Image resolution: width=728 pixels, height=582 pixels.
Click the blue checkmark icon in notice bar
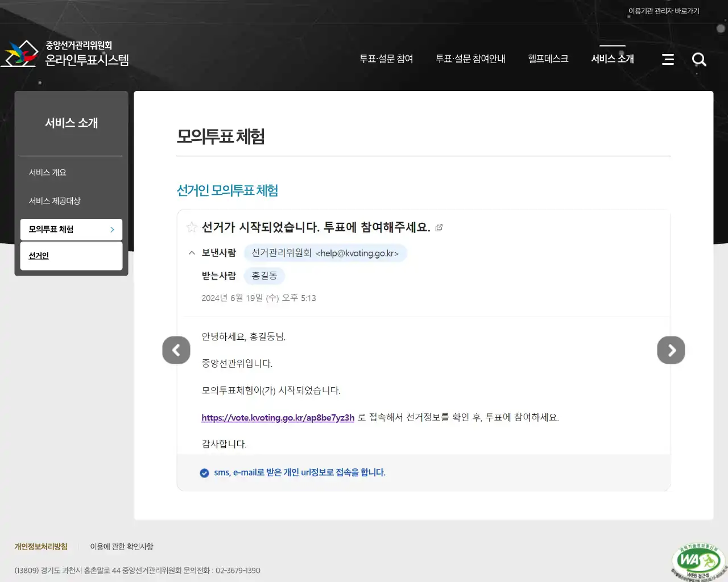pos(204,472)
